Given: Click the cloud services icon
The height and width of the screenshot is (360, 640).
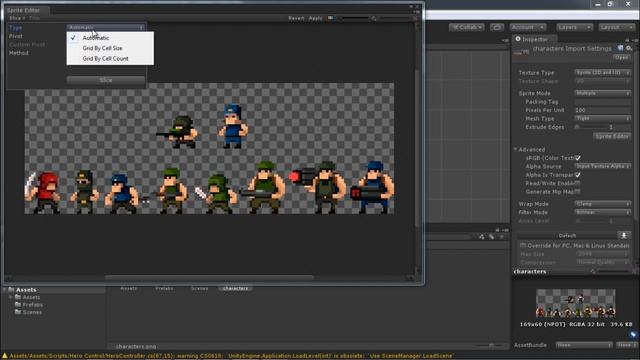Looking at the screenshot, I should 497,27.
